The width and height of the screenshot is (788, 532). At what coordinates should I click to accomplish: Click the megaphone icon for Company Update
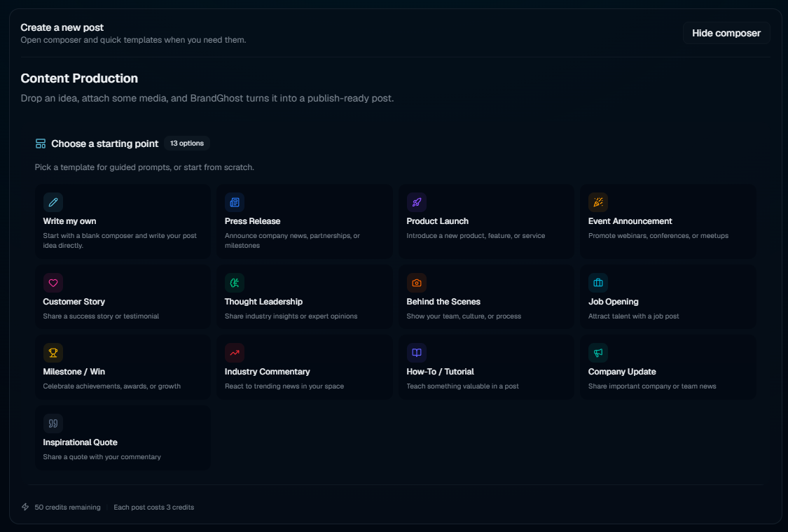coord(598,353)
